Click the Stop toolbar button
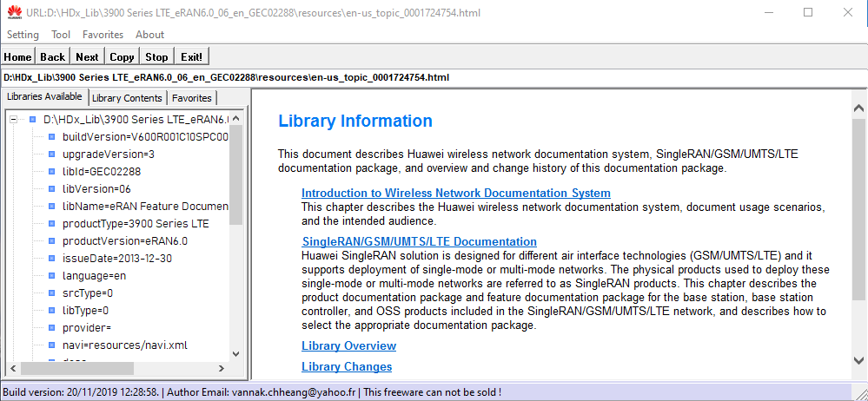The height and width of the screenshot is (401, 868). 156,57
